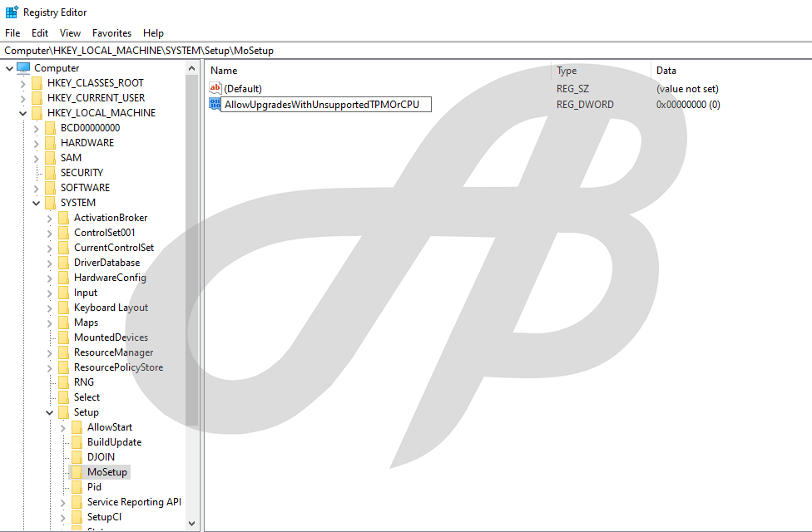
Task: Collapse the SYSTEM key chevron
Action: 37,204
